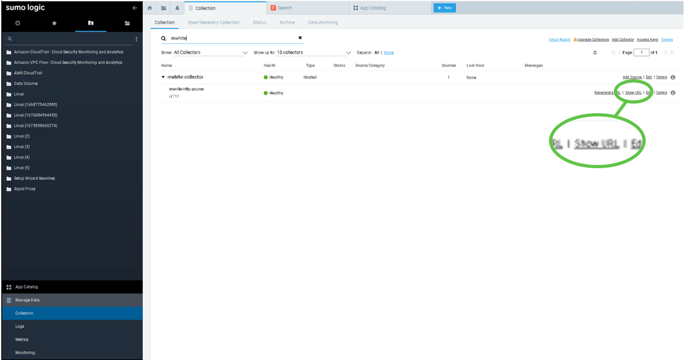Open the Library folders icon in sidebar
This screenshot has height=360, width=688.
pyautogui.click(x=127, y=23)
